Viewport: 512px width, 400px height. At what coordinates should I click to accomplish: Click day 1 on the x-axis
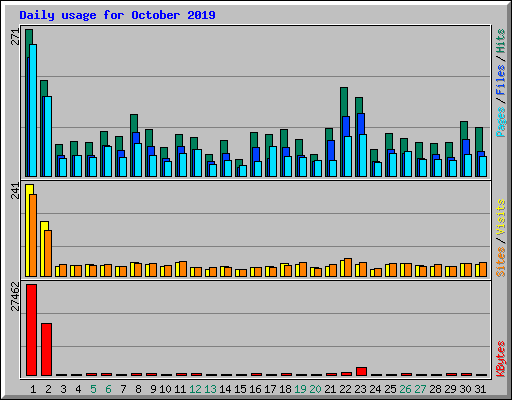click(x=33, y=389)
